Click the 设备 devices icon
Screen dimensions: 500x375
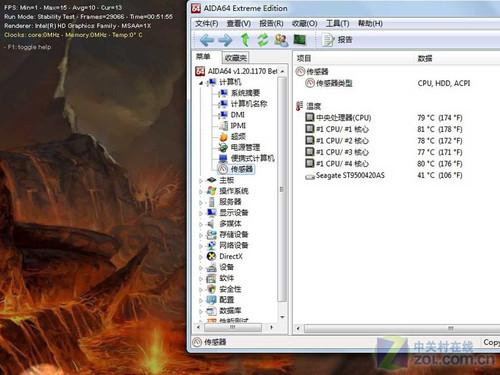212,267
